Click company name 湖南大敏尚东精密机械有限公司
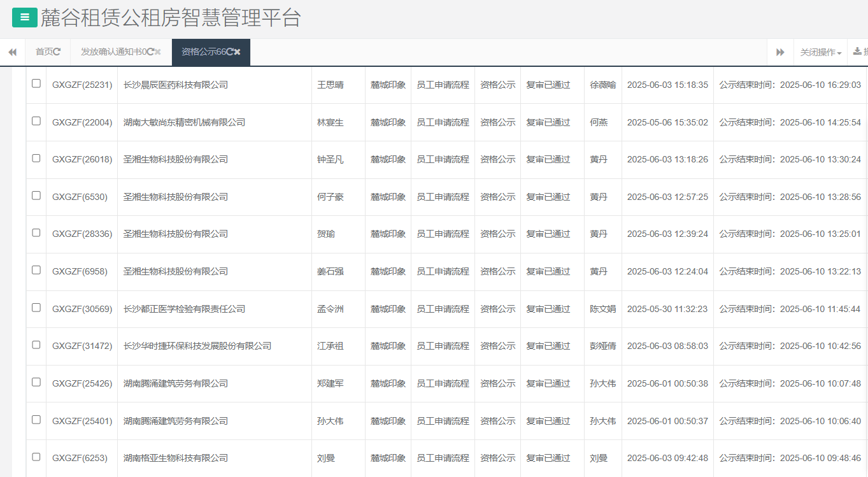Image resolution: width=868 pixels, height=477 pixels. [184, 122]
